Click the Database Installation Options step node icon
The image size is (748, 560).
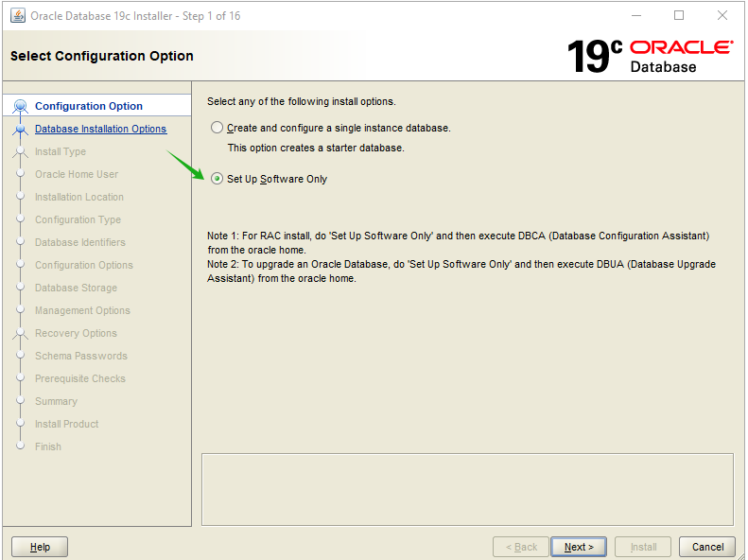[x=20, y=129]
